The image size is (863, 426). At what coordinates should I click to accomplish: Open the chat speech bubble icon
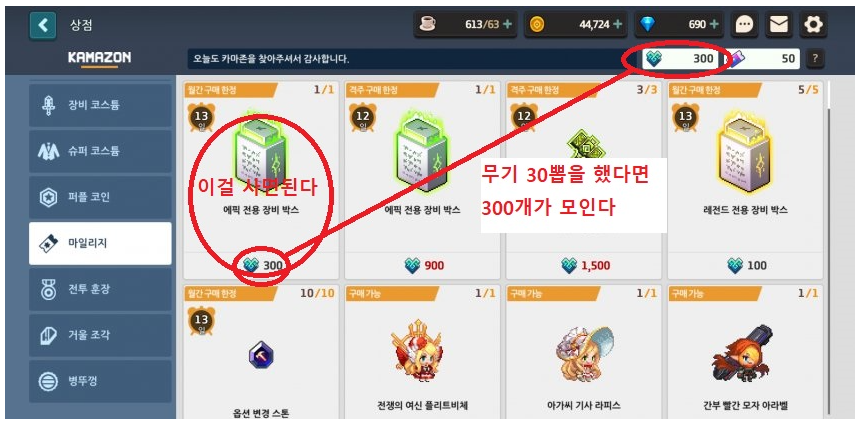744,25
